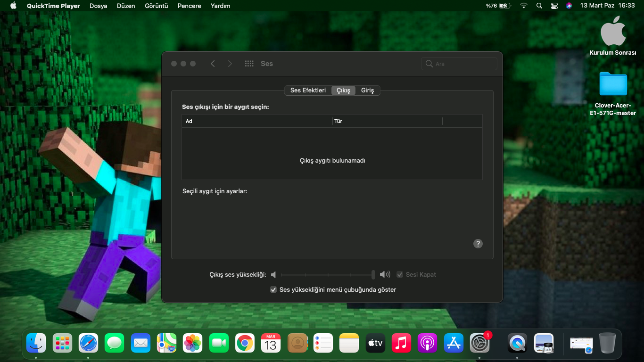Launch Podcasts app from the dock
Screen dimensions: 644x362
(427, 343)
